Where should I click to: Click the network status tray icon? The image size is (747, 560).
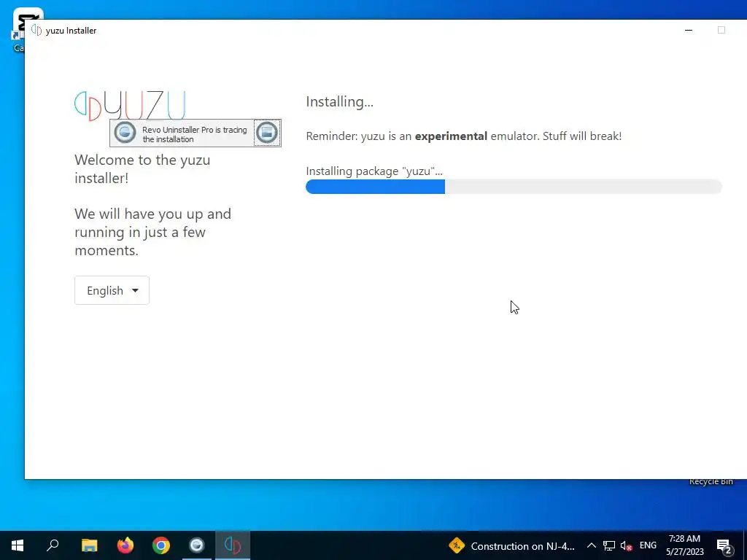click(609, 545)
